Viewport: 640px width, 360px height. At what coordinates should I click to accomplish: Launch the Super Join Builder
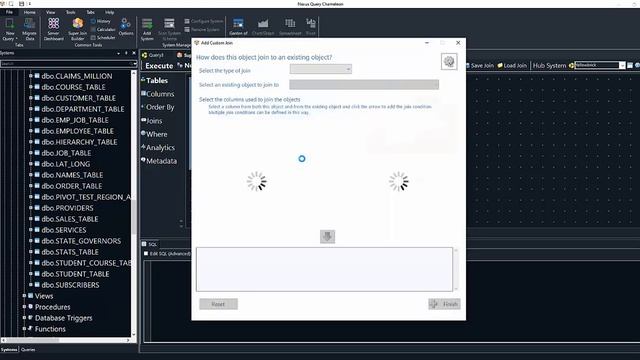point(78,29)
